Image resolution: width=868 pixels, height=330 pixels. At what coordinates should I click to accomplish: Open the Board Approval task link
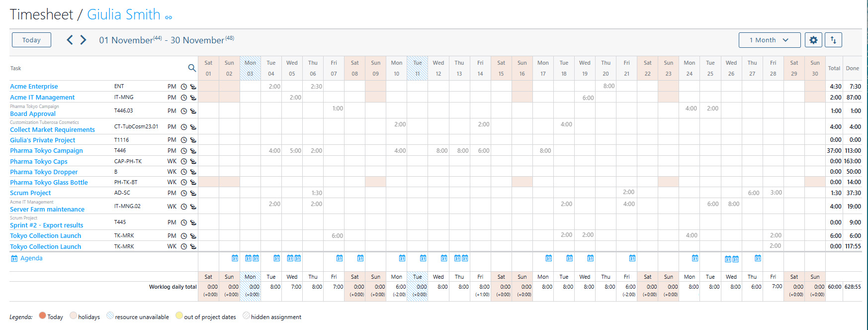[33, 114]
